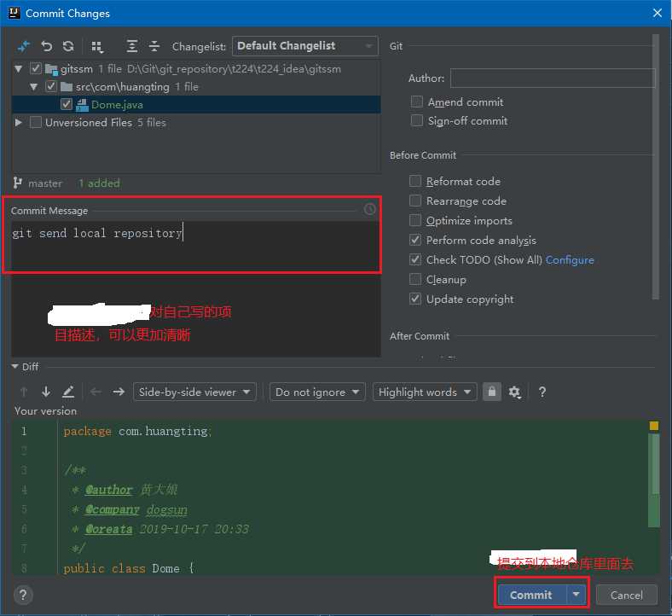Click the Show Diff toolbar icon
The height and width of the screenshot is (616, 672).
(x=24, y=46)
